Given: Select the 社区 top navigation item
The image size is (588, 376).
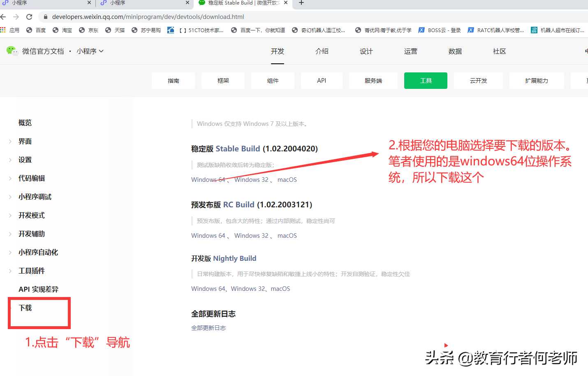Looking at the screenshot, I should 500,51.
